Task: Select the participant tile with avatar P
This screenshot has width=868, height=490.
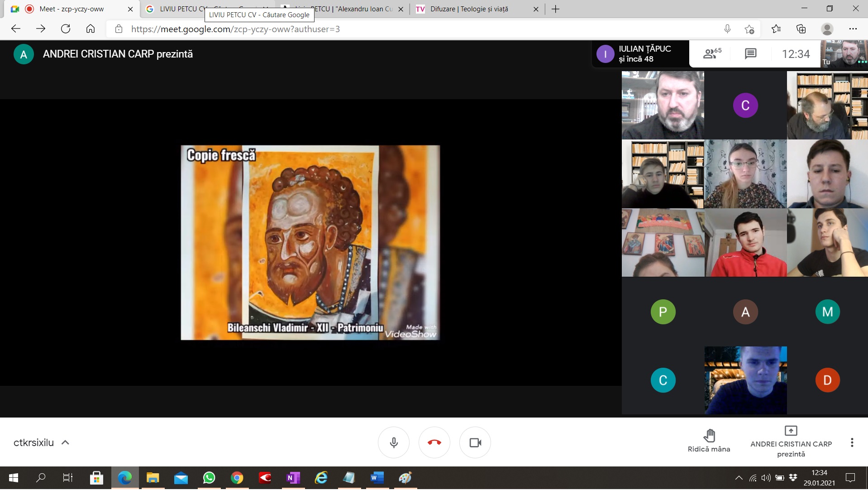Action: point(663,312)
